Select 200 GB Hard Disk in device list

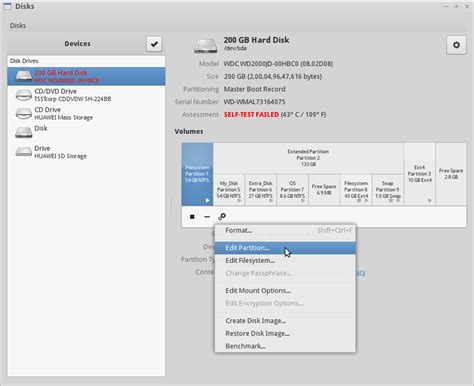pyautogui.click(x=86, y=76)
